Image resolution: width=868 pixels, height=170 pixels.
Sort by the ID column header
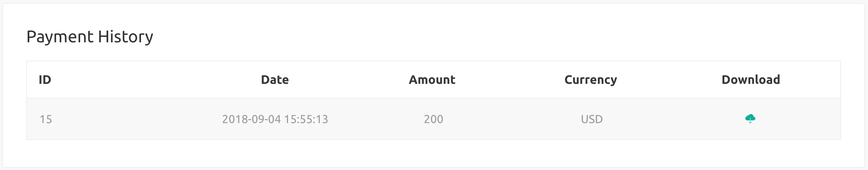tap(45, 80)
